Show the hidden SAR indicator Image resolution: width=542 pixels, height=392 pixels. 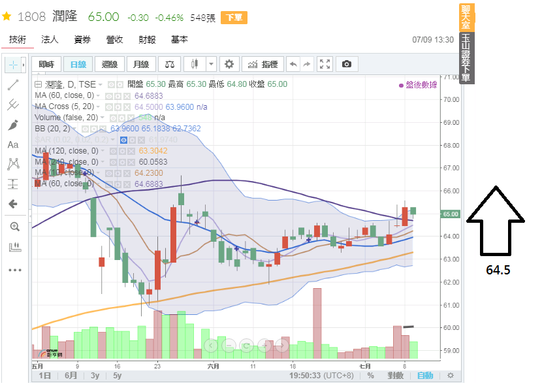124,140
